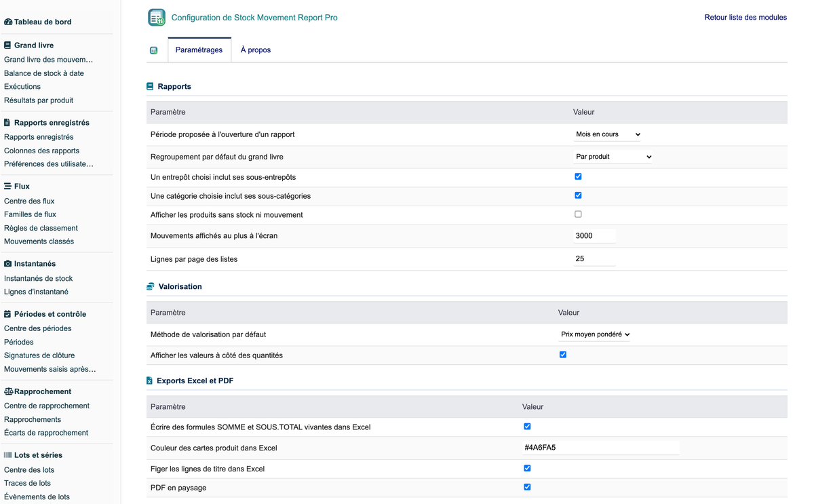
Task: Open Grand livre des mouvements link
Action: click(49, 60)
